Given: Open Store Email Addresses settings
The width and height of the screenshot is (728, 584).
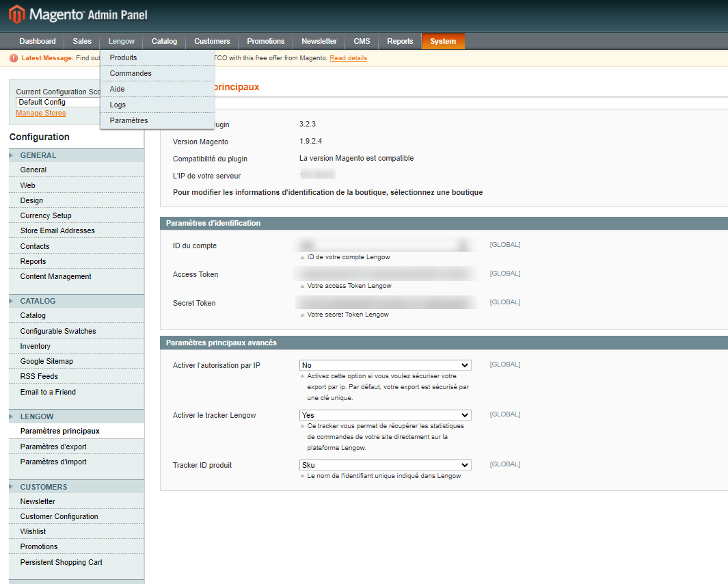Looking at the screenshot, I should [77, 230].
